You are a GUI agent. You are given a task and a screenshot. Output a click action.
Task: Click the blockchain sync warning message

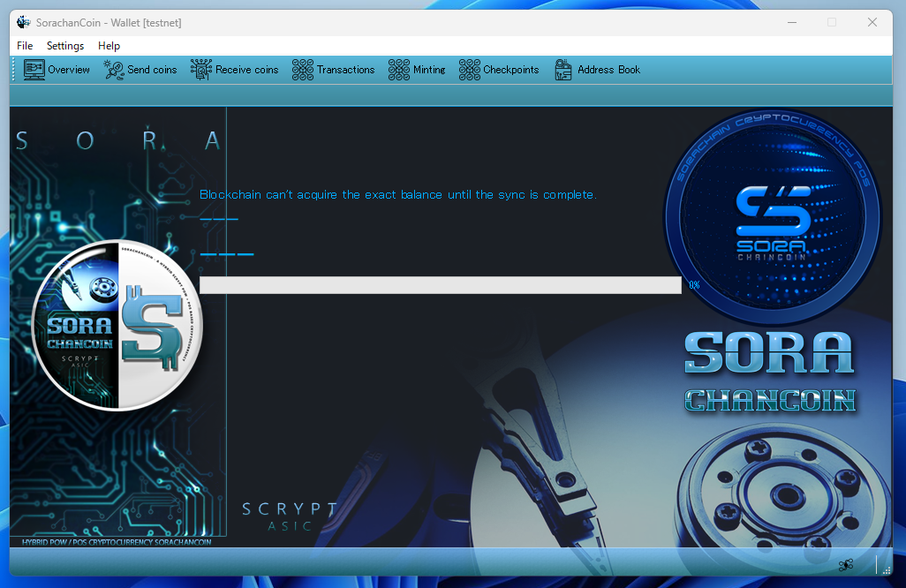coord(397,194)
